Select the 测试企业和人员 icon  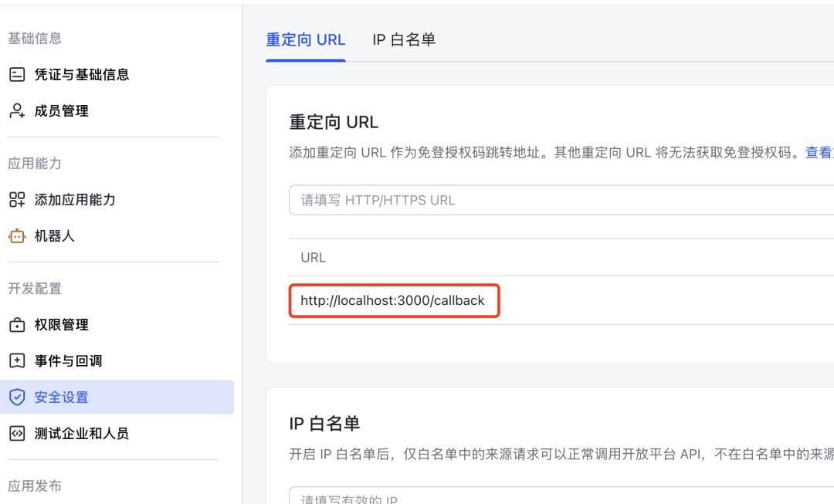point(16,433)
